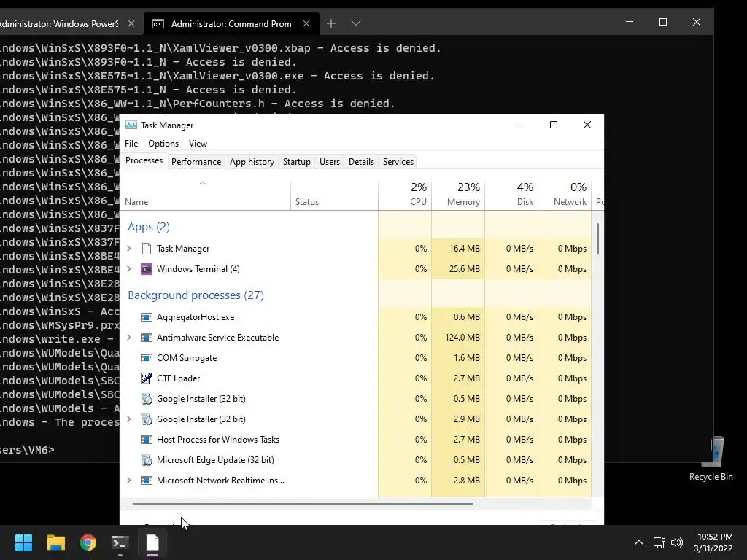Switch to the Services tab
This screenshot has height=560, width=747.
[x=398, y=162]
